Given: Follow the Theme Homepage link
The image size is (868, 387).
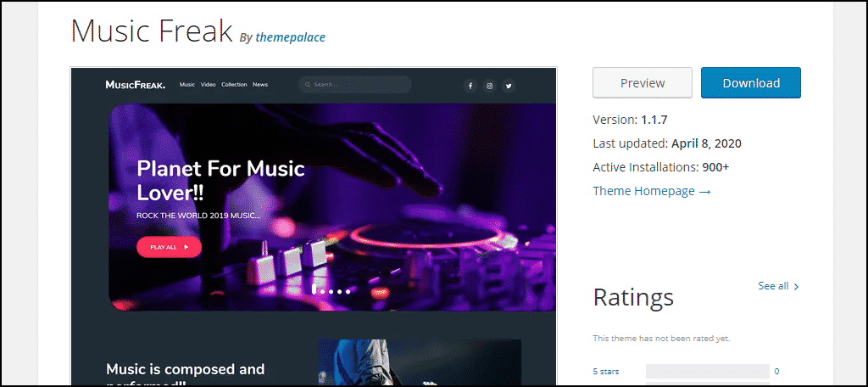Looking at the screenshot, I should (x=652, y=191).
